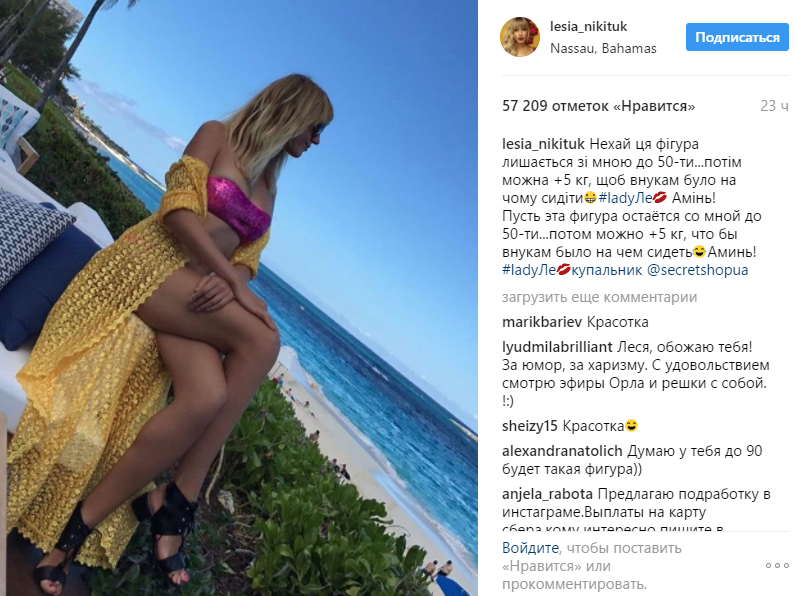Click the lesia_nikituk profile avatar
The height and width of the screenshot is (596, 796).
tap(520, 37)
